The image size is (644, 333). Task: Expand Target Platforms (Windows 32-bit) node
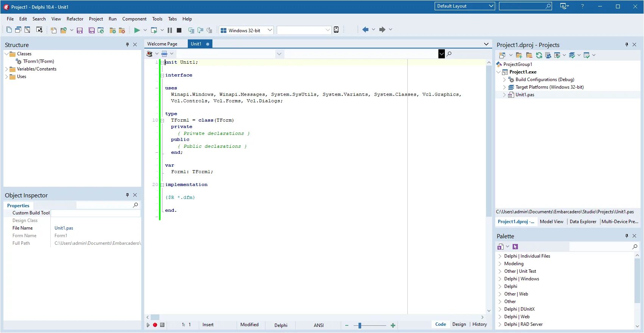(x=504, y=87)
